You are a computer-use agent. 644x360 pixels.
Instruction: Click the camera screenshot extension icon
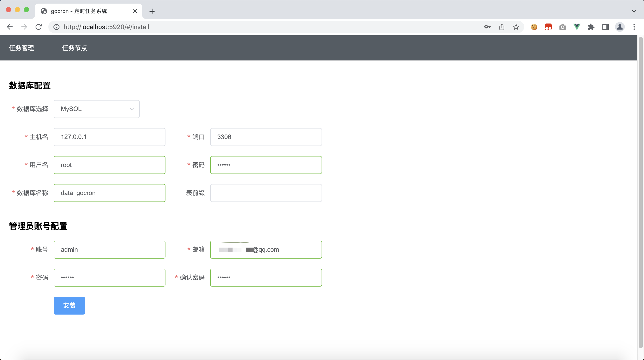[x=563, y=27]
